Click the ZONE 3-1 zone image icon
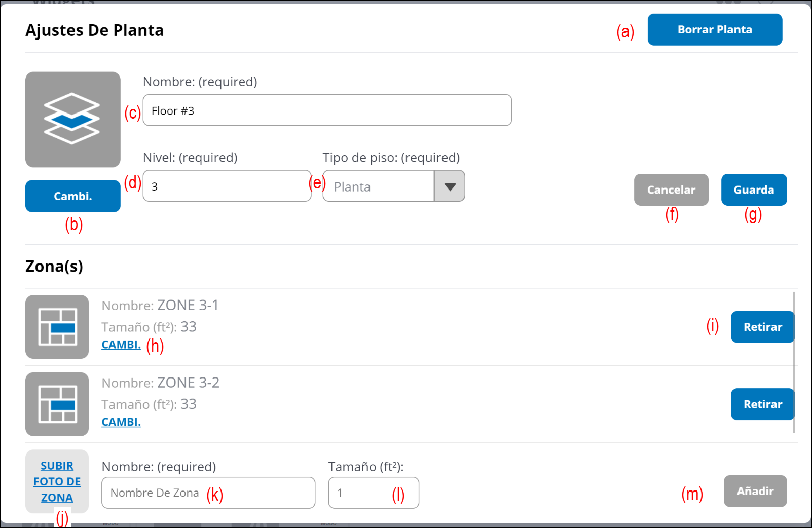 (x=57, y=327)
